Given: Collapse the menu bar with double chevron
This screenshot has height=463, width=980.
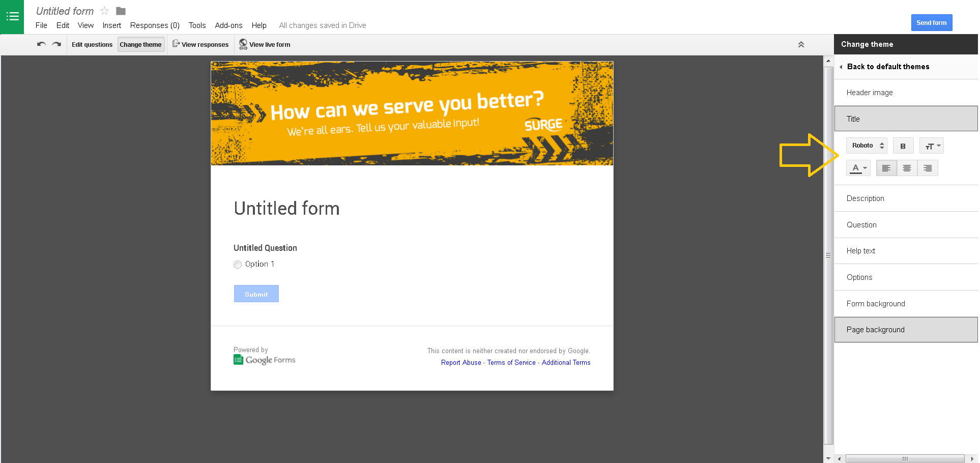Looking at the screenshot, I should [x=801, y=44].
